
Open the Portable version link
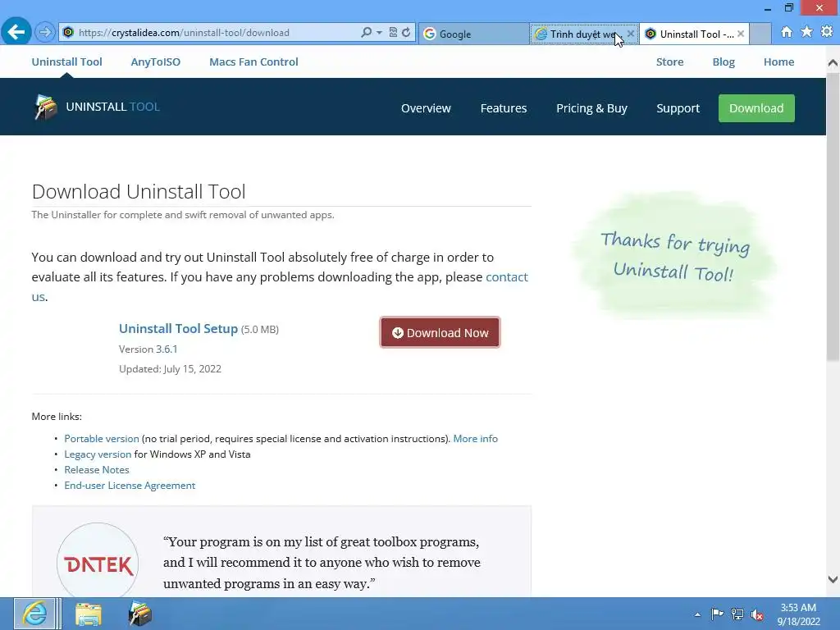point(101,439)
